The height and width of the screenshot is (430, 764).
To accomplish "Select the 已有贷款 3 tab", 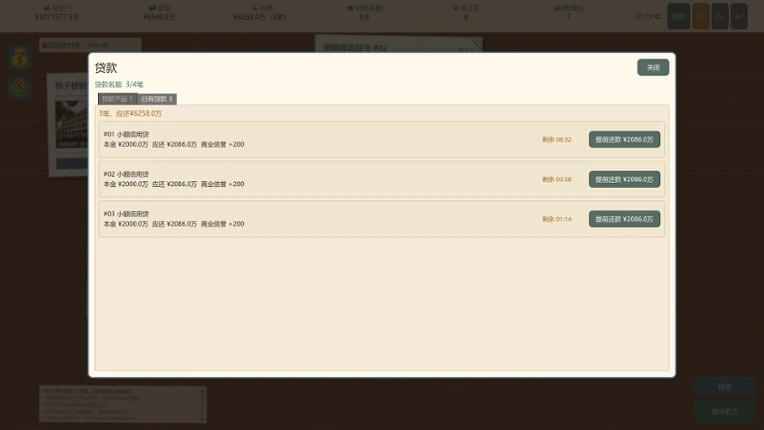I will [x=156, y=99].
